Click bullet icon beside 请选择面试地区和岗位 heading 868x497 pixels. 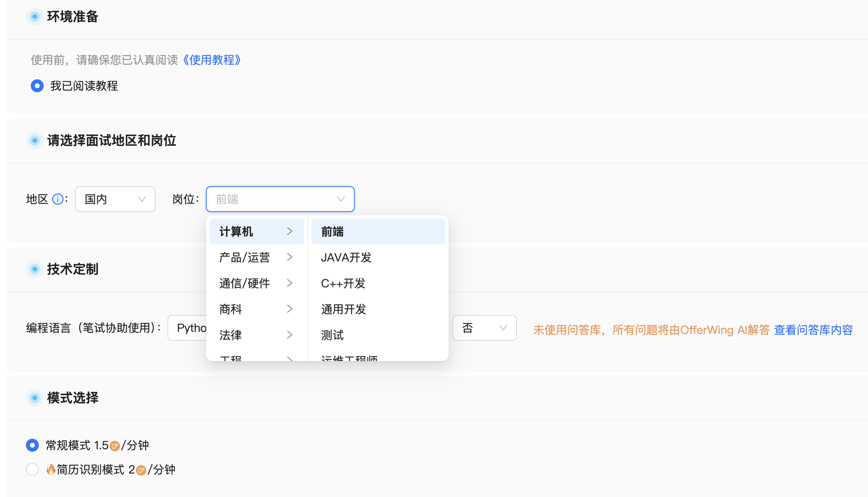[35, 140]
